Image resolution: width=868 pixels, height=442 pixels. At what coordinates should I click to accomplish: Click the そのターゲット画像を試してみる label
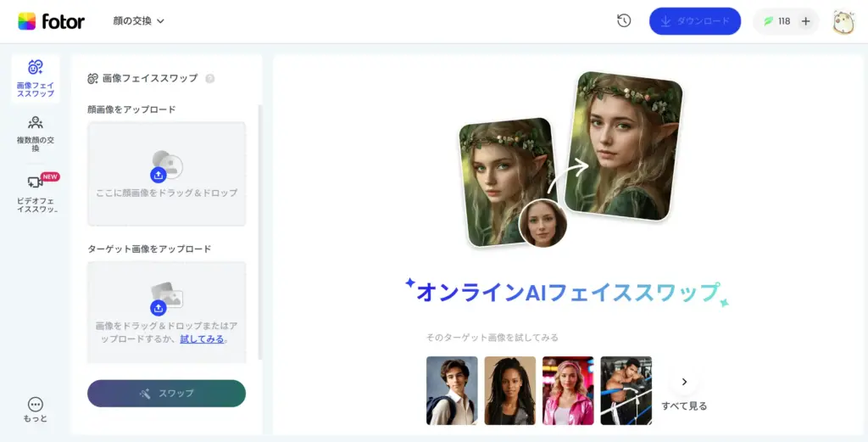(x=492, y=338)
